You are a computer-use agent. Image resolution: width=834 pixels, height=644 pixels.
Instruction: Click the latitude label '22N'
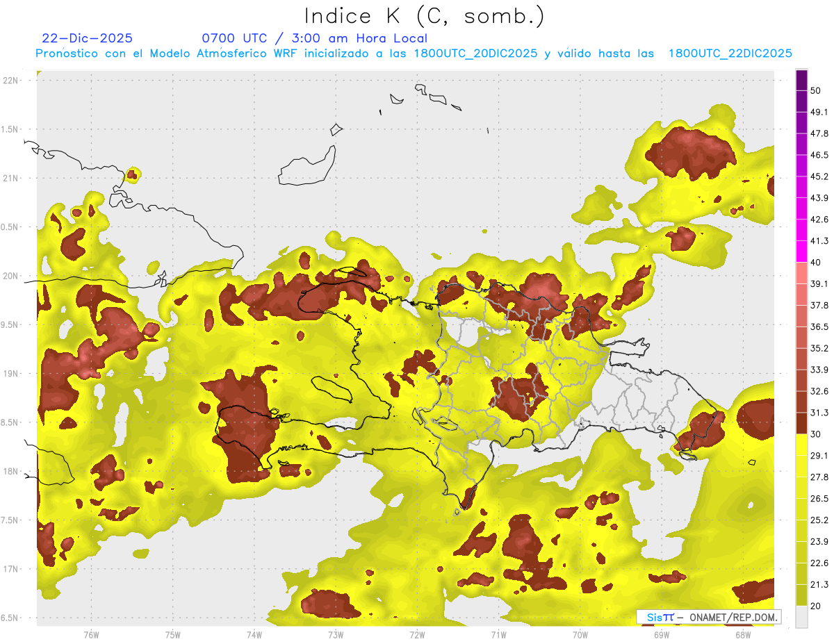coord(12,80)
